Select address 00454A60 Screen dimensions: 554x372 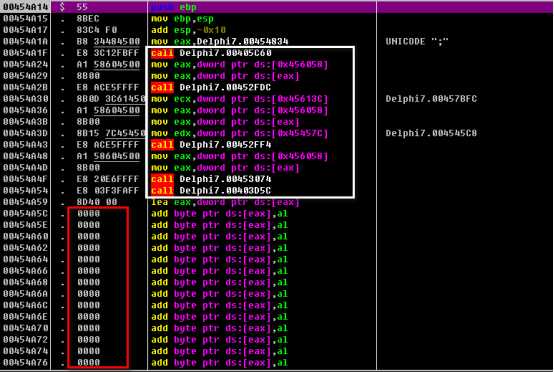click(x=25, y=236)
